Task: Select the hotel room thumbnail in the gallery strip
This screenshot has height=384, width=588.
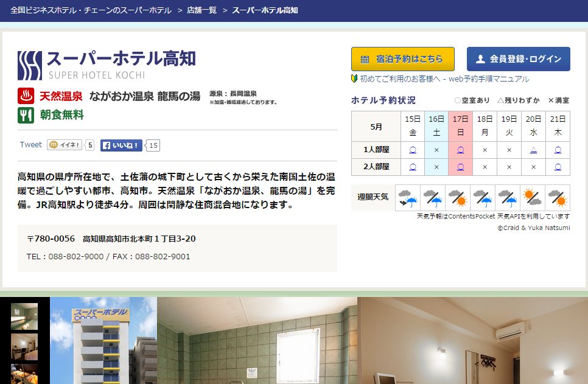Action: tap(24, 347)
